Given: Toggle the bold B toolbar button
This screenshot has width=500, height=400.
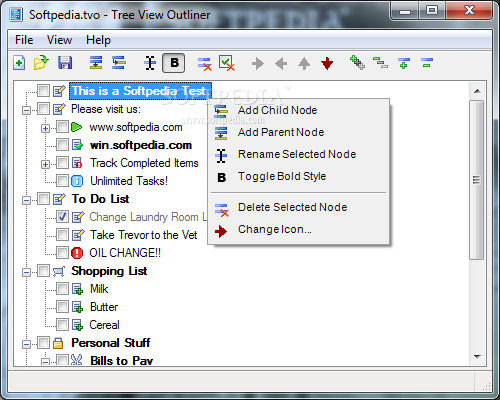Looking at the screenshot, I should point(174,63).
